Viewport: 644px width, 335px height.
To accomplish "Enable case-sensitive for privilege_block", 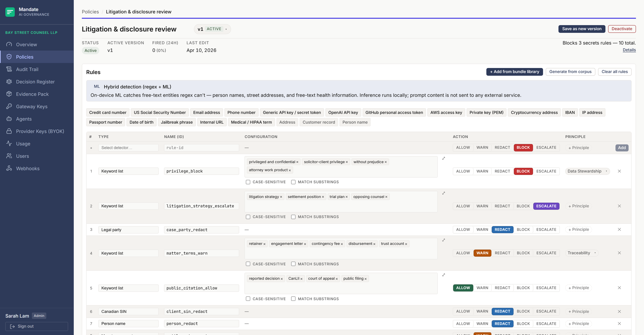I will [x=248, y=182].
